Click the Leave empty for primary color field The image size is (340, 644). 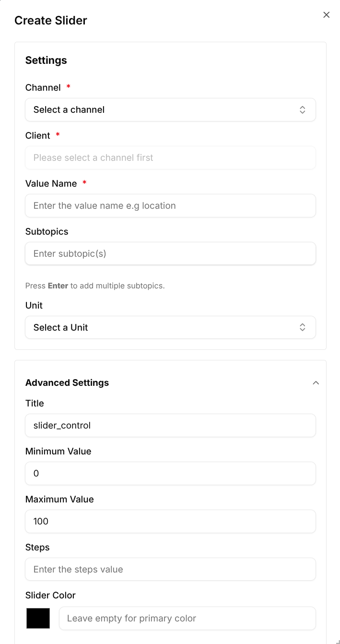[x=187, y=618]
